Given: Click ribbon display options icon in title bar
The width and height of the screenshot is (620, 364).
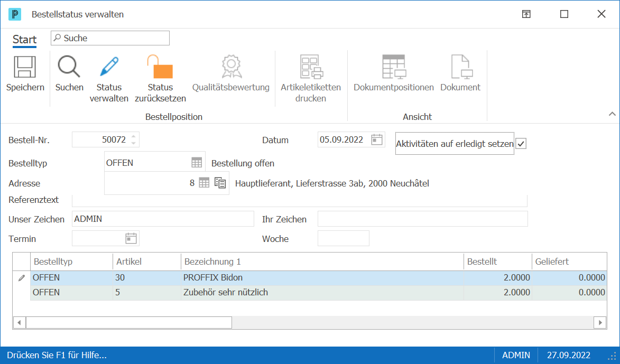Looking at the screenshot, I should [526, 14].
